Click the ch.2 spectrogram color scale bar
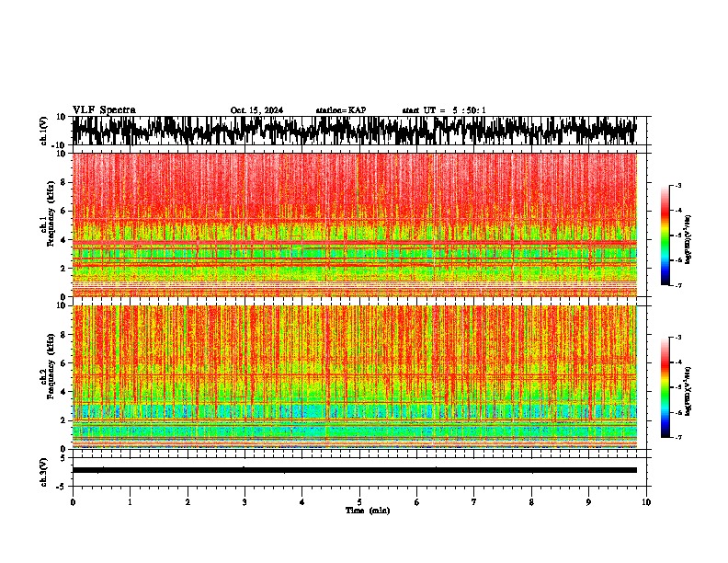728x563 pixels. [665, 387]
